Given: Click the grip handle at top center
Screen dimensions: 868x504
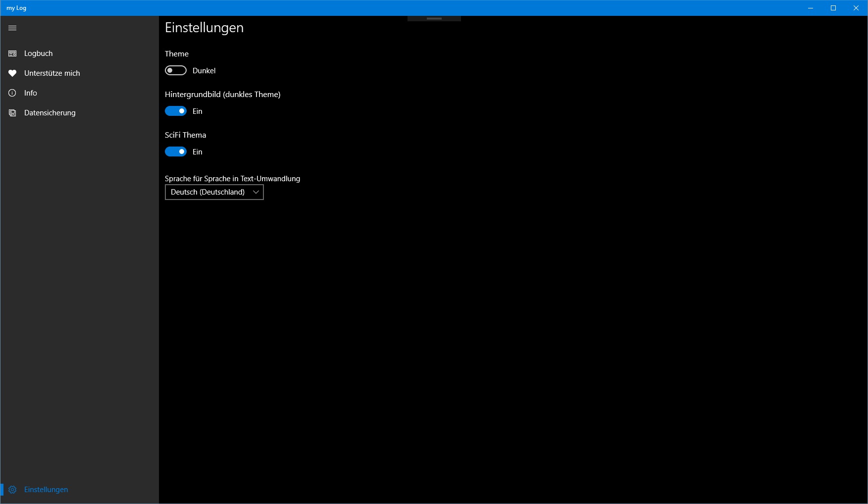Looking at the screenshot, I should point(434,19).
